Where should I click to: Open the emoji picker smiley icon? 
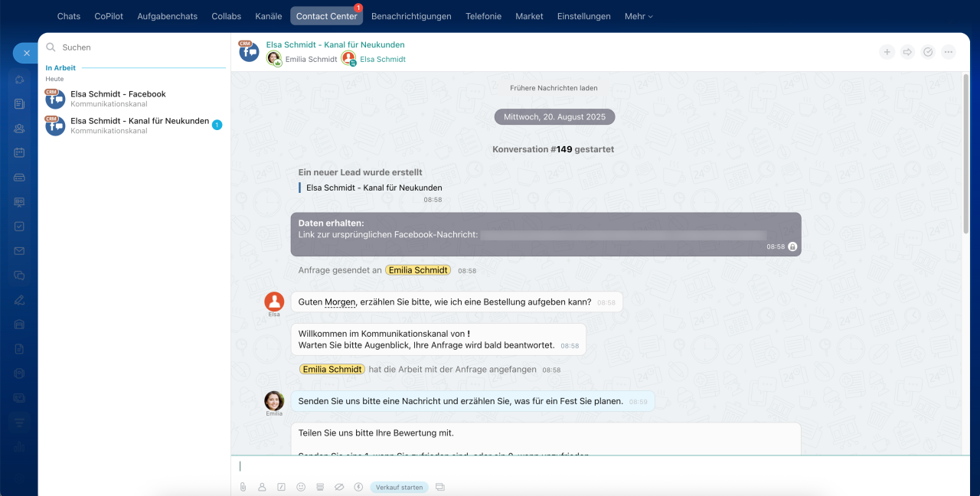pos(301,487)
